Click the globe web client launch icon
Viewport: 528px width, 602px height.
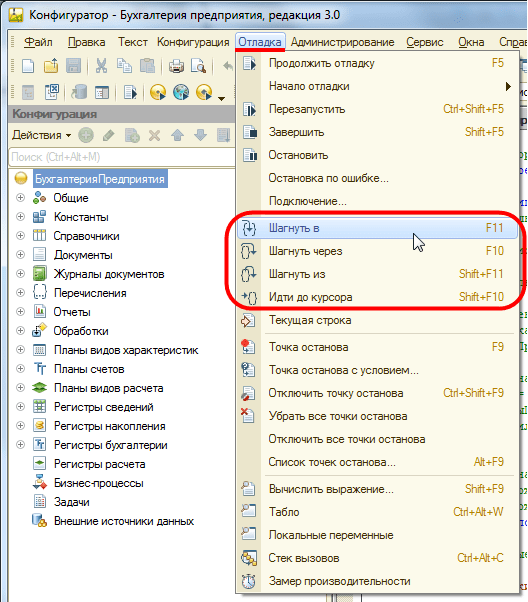coord(181,92)
